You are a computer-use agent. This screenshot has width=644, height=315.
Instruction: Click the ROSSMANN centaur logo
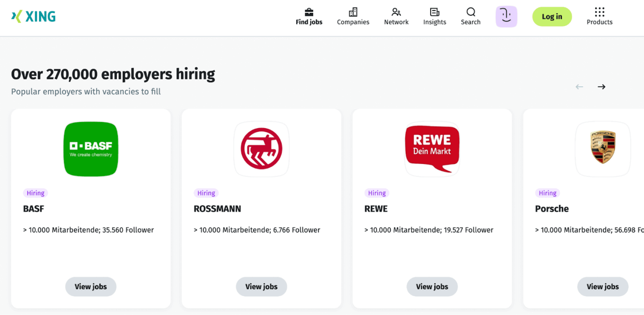click(x=261, y=148)
